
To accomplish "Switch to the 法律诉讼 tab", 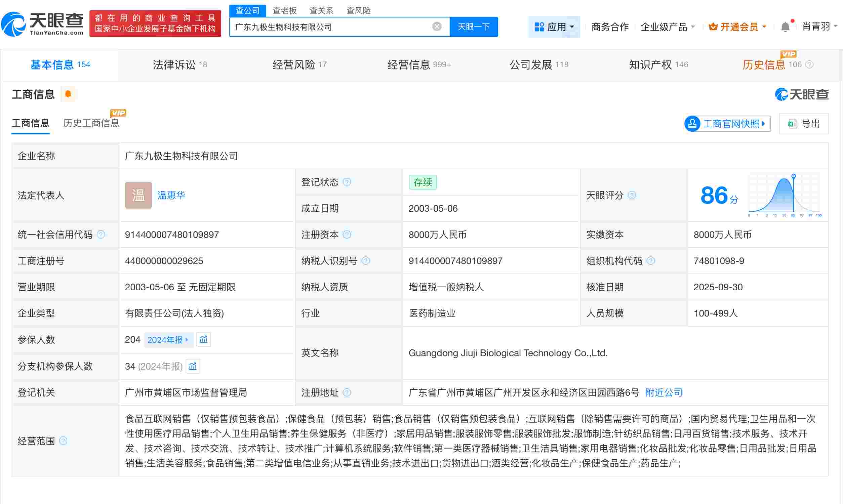I will [x=175, y=65].
